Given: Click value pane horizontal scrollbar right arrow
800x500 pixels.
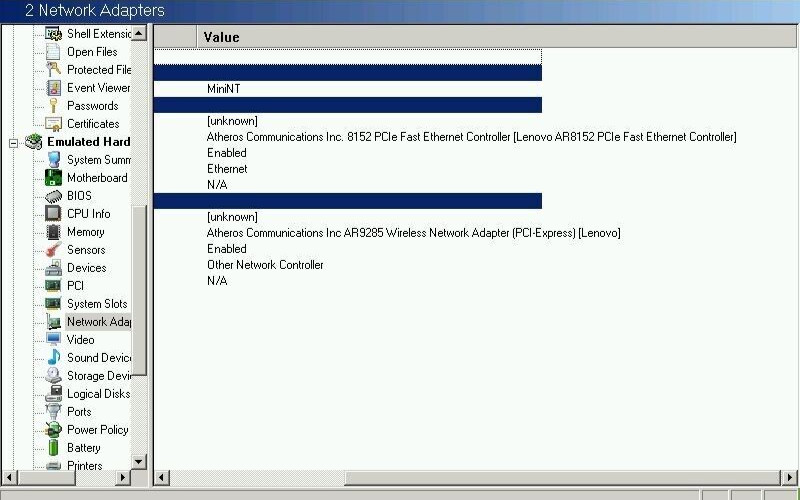Looking at the screenshot, I should tap(789, 478).
